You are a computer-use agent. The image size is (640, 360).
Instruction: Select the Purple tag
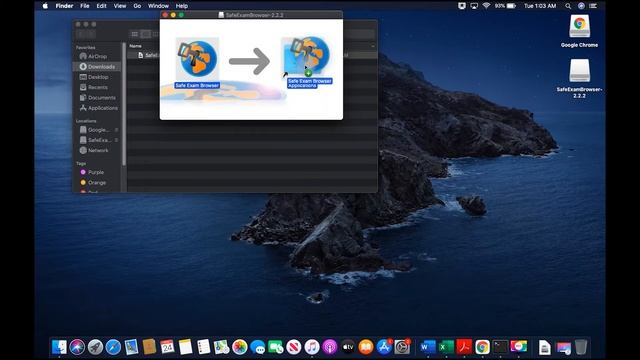pyautogui.click(x=92, y=172)
